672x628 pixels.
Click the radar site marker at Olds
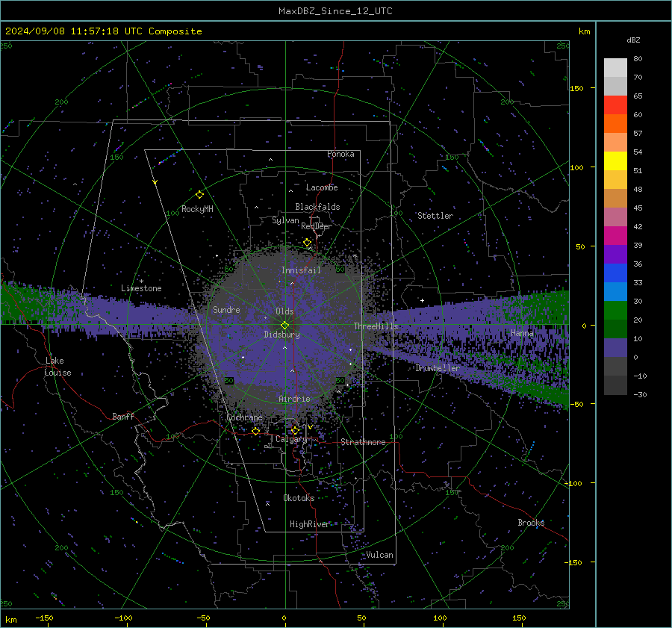[x=284, y=326]
